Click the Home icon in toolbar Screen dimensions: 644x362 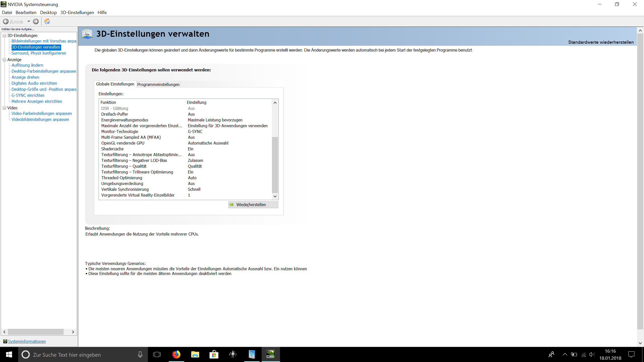pos(47,22)
